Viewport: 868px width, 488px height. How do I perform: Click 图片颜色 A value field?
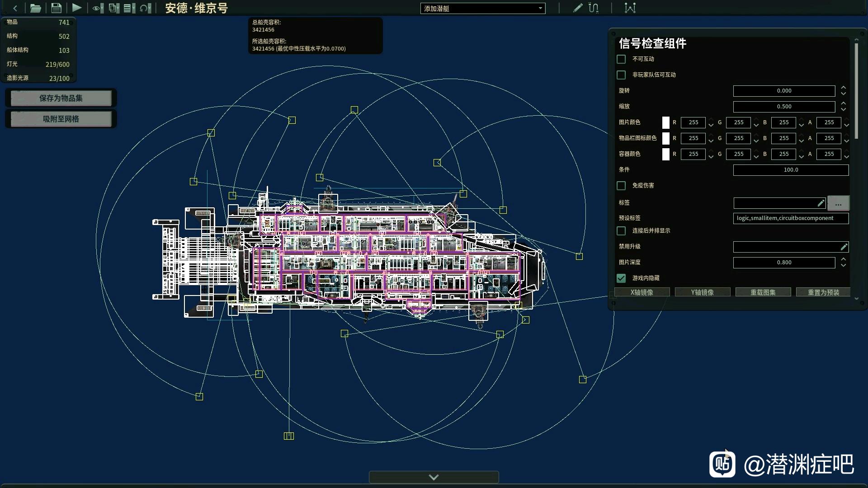point(829,122)
